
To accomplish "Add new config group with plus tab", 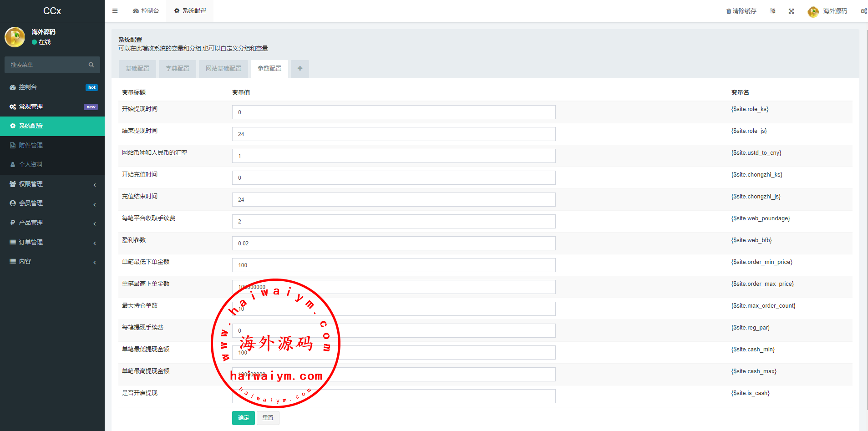I will (x=299, y=69).
